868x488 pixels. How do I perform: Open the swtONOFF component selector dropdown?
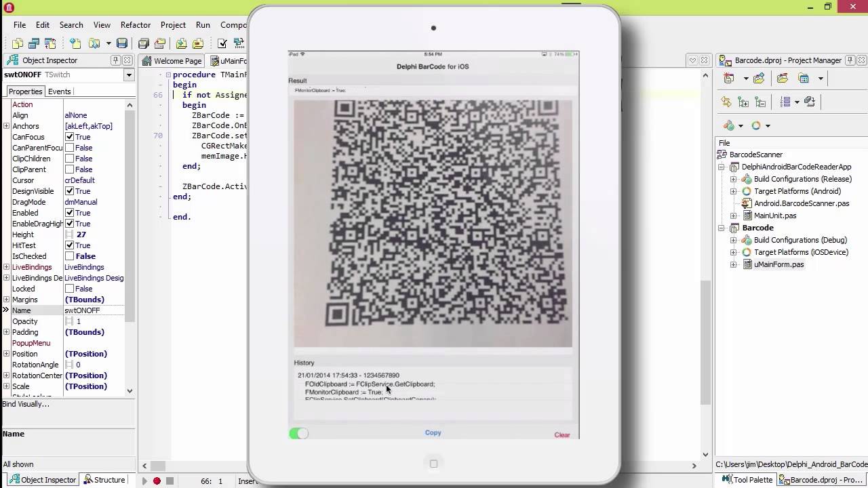click(x=129, y=75)
